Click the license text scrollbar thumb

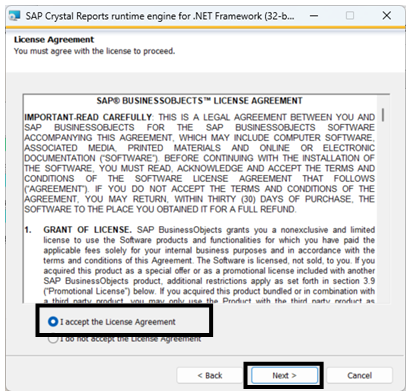tap(383, 115)
